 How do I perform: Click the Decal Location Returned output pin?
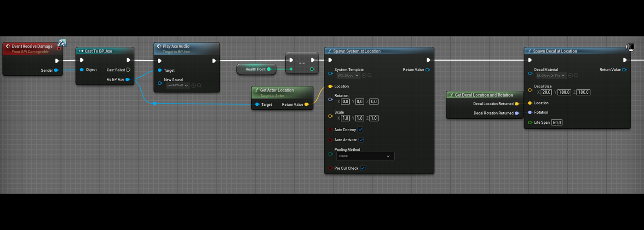point(517,104)
